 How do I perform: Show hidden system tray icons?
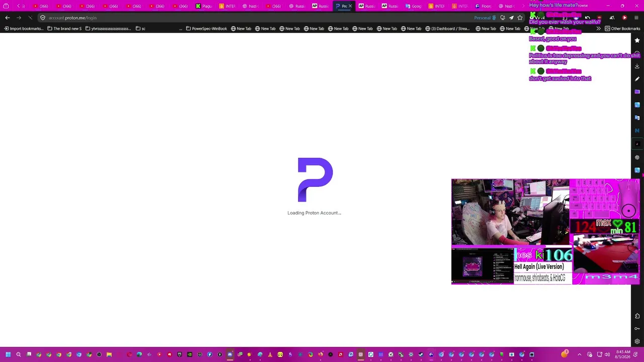(x=579, y=354)
